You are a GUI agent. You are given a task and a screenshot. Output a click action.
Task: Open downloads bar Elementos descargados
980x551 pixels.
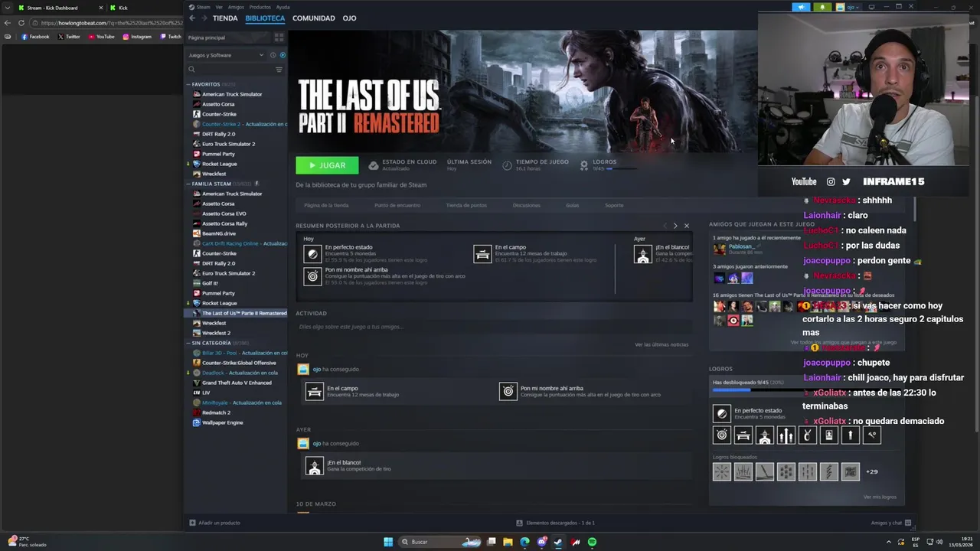pos(555,523)
